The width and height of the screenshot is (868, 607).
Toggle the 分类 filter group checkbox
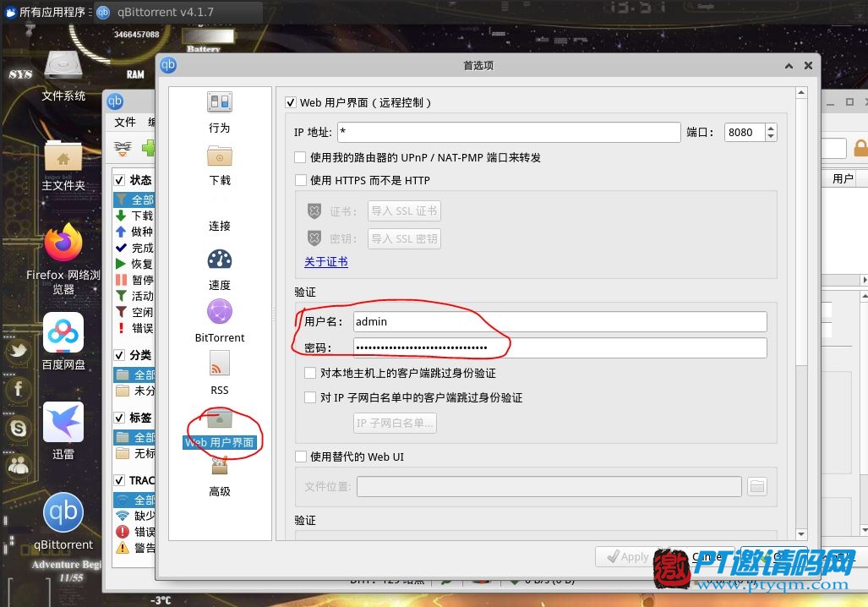coord(119,355)
